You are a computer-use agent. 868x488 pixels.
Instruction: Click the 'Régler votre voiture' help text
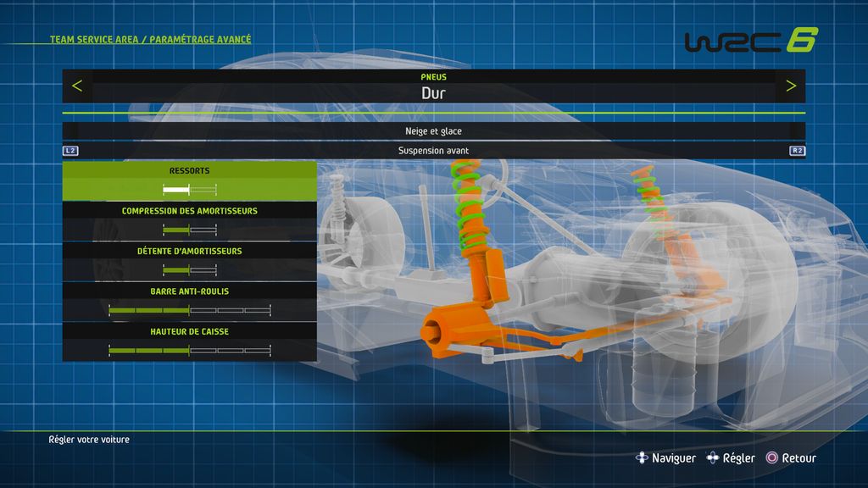point(89,440)
